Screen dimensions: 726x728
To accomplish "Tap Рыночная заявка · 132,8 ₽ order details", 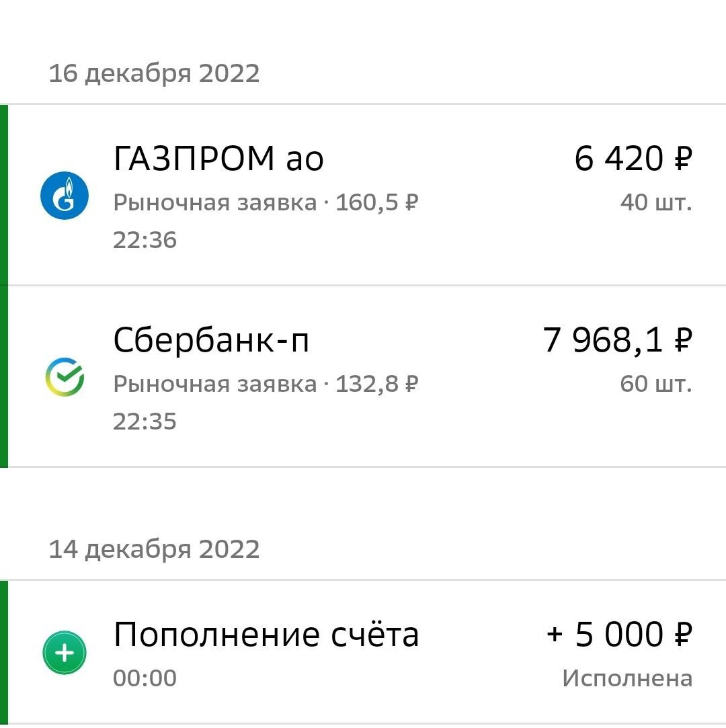I will click(266, 384).
